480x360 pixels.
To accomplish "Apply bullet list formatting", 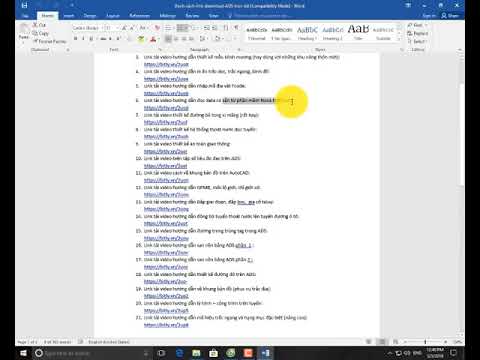I will (x=169, y=28).
